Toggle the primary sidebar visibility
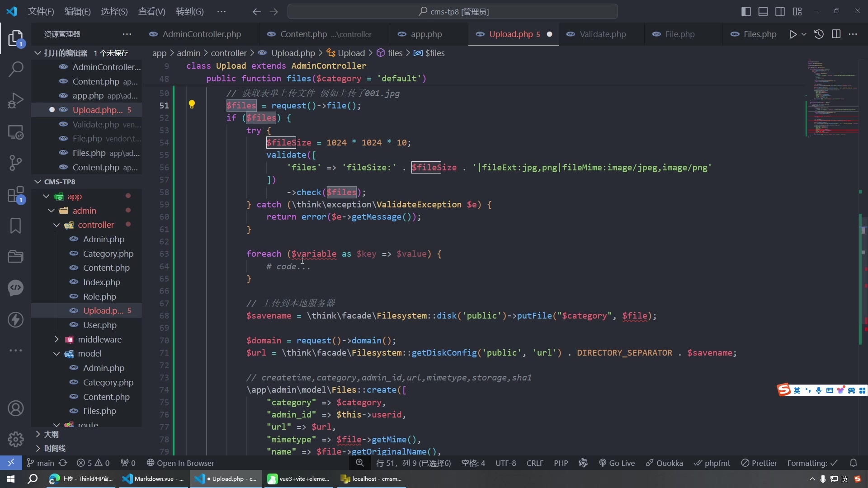868x488 pixels. pyautogui.click(x=746, y=12)
